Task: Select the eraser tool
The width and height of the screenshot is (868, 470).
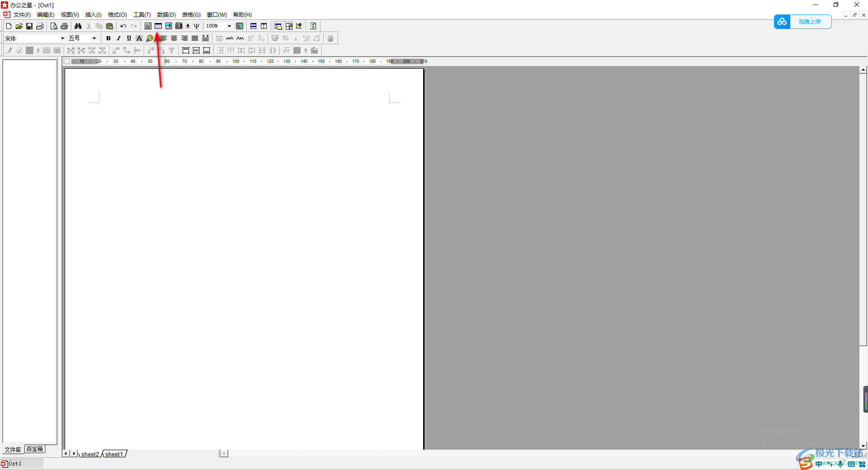Action: tap(19, 51)
